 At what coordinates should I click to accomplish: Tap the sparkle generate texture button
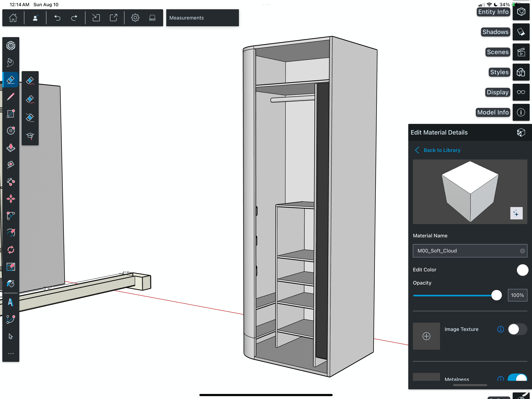pyautogui.click(x=516, y=213)
